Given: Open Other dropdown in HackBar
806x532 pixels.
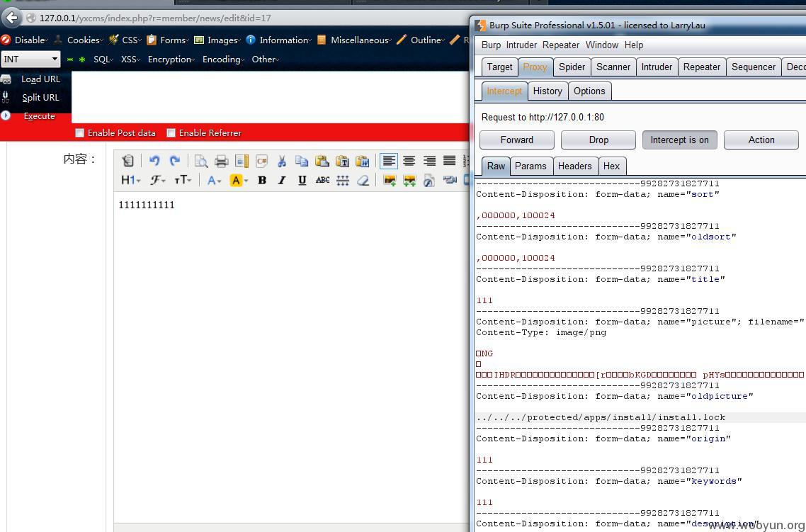Looking at the screenshot, I should (x=265, y=60).
